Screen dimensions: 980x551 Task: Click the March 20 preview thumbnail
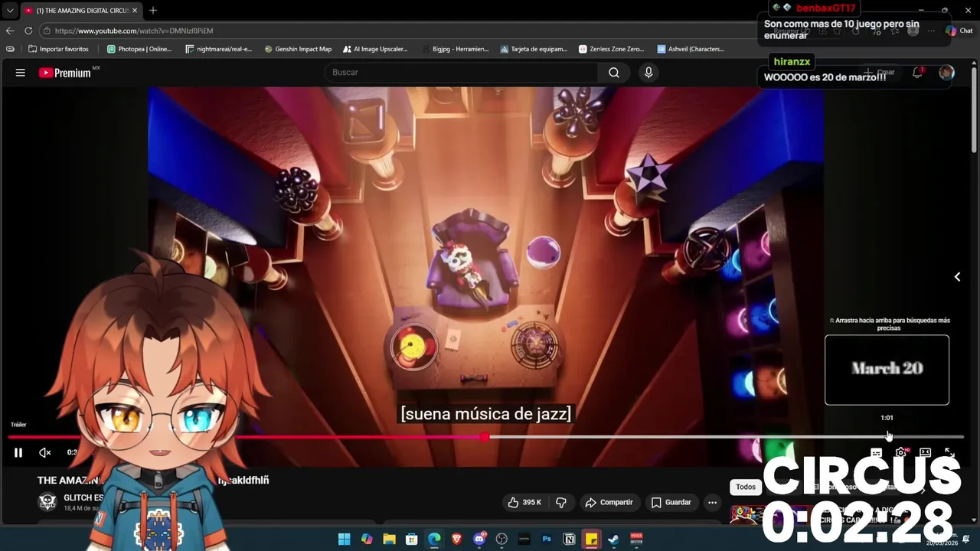point(887,370)
